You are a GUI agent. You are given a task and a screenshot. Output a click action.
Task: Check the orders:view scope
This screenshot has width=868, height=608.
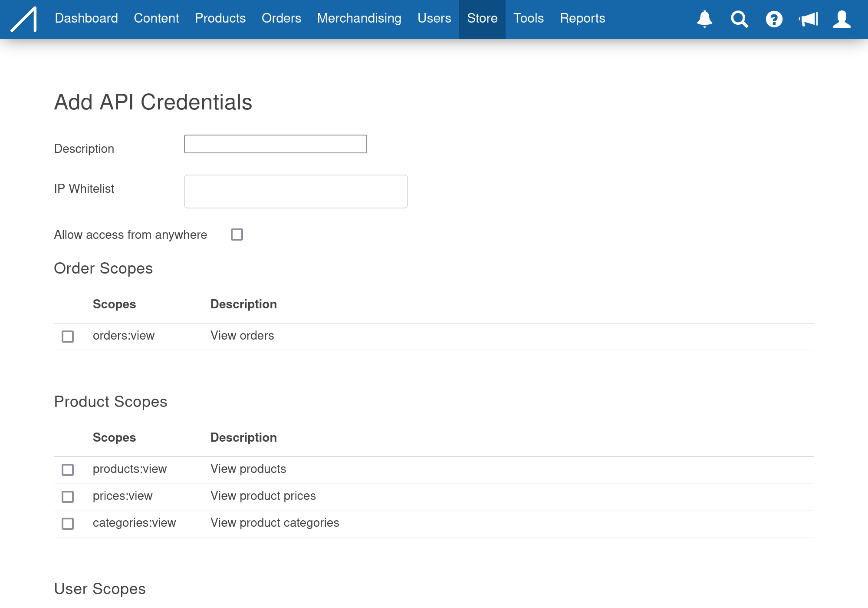pyautogui.click(x=68, y=337)
